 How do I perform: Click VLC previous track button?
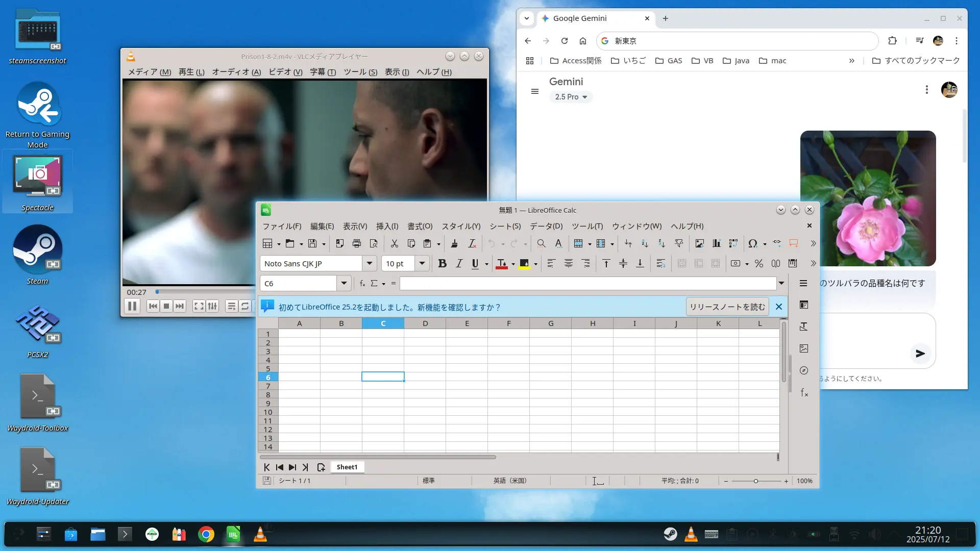click(x=153, y=306)
